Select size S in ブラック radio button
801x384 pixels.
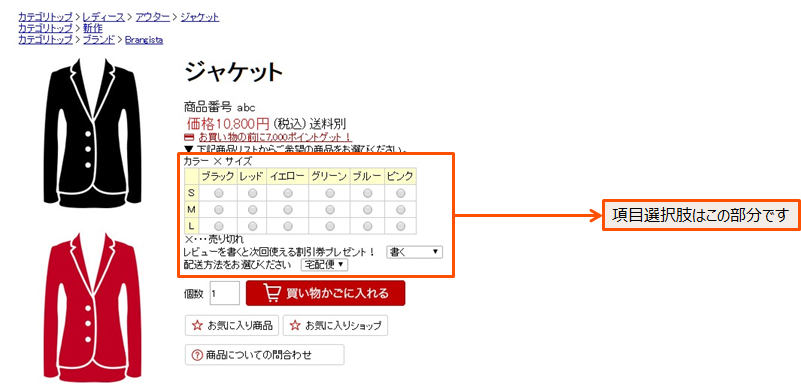click(219, 194)
